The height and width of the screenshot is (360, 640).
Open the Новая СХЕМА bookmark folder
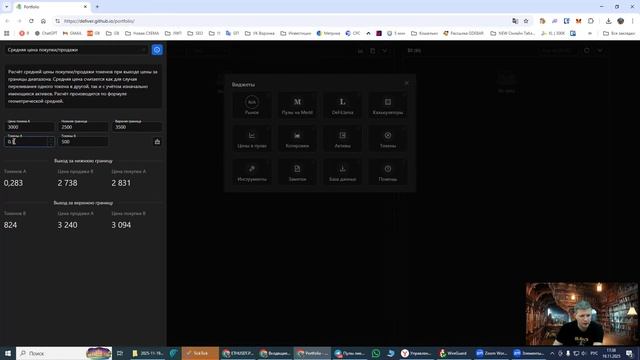click(x=142, y=33)
